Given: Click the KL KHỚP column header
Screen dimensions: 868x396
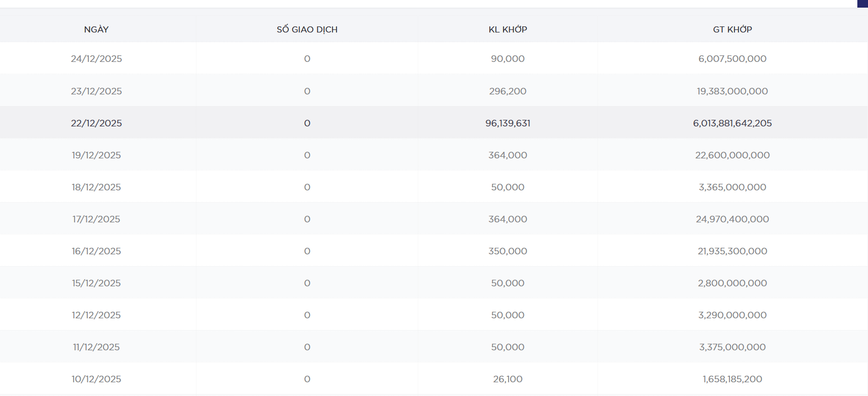Looking at the screenshot, I should tap(508, 29).
